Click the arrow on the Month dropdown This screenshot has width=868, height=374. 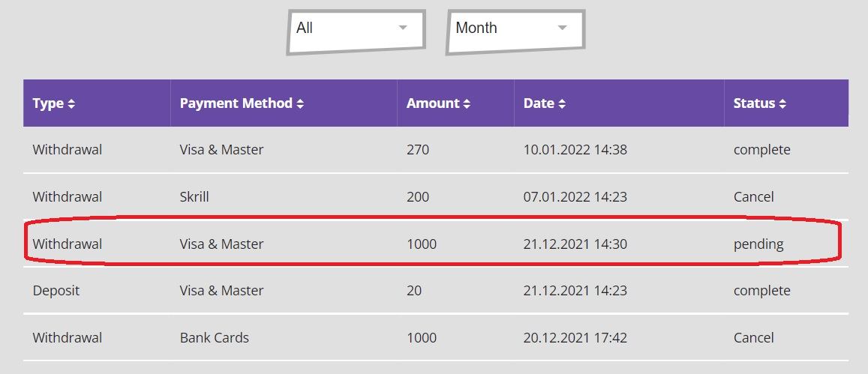click(562, 28)
